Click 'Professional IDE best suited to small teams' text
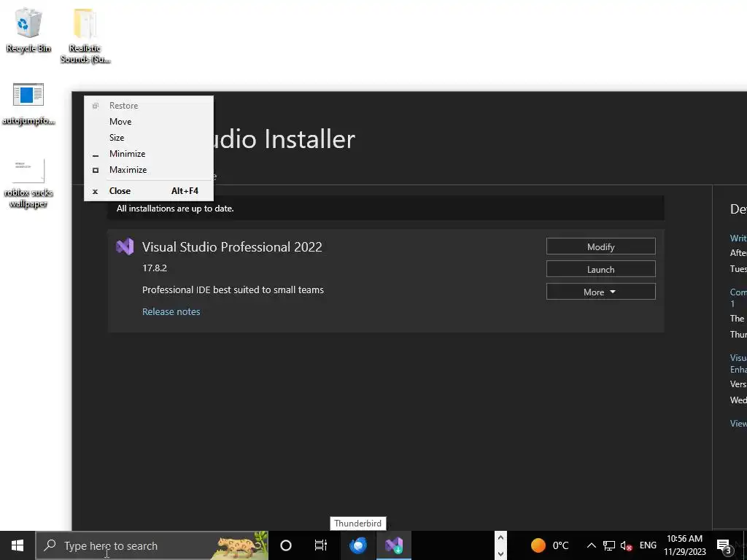Image resolution: width=747 pixels, height=560 pixels. tap(233, 289)
